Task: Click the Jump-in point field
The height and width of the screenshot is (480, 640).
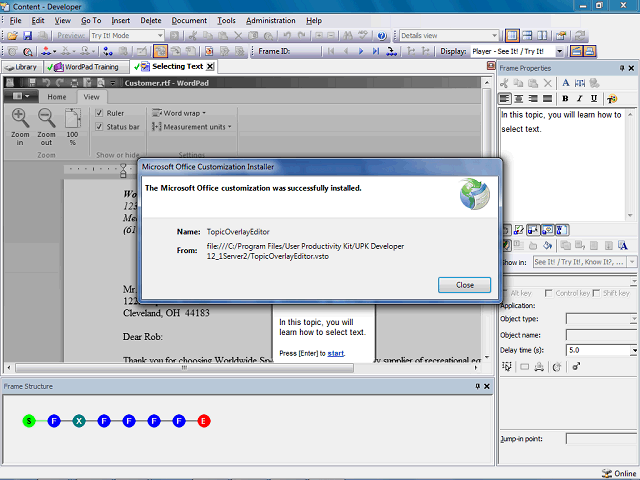Action: (x=602, y=439)
